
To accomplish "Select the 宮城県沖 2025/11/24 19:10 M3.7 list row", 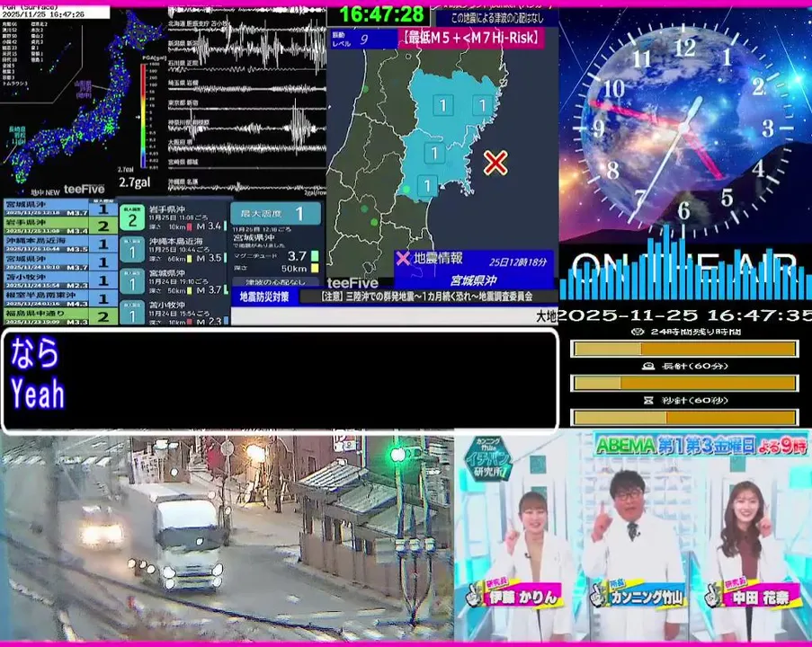I will pyautogui.click(x=60, y=262).
